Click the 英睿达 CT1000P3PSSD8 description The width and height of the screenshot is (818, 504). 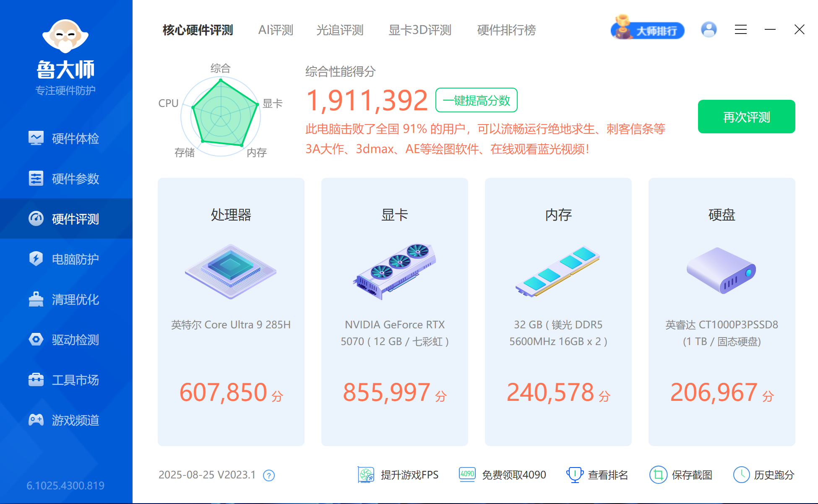click(x=722, y=333)
